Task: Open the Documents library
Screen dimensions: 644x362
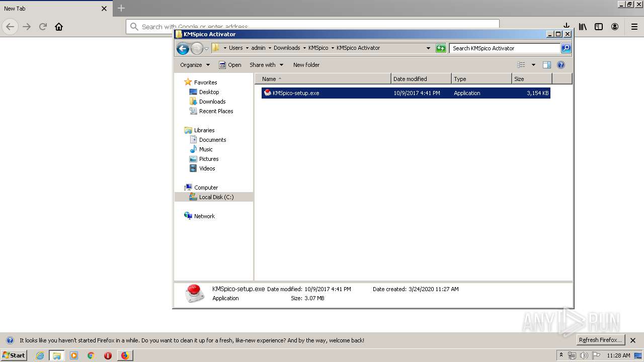Action: pyautogui.click(x=208, y=140)
